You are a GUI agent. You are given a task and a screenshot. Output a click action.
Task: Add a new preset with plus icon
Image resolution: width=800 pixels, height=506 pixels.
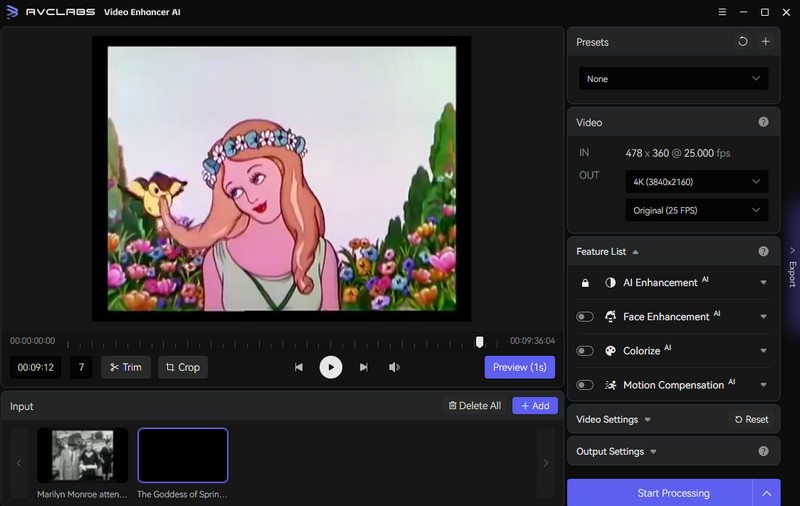765,42
